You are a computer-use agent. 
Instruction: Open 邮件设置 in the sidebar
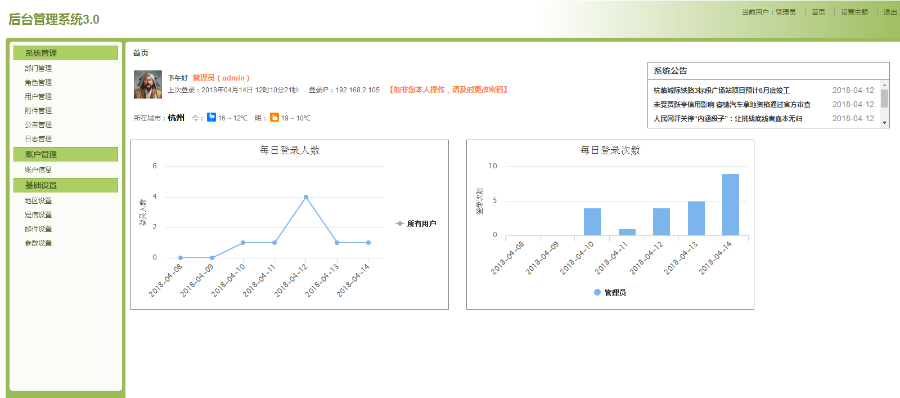[x=38, y=229]
